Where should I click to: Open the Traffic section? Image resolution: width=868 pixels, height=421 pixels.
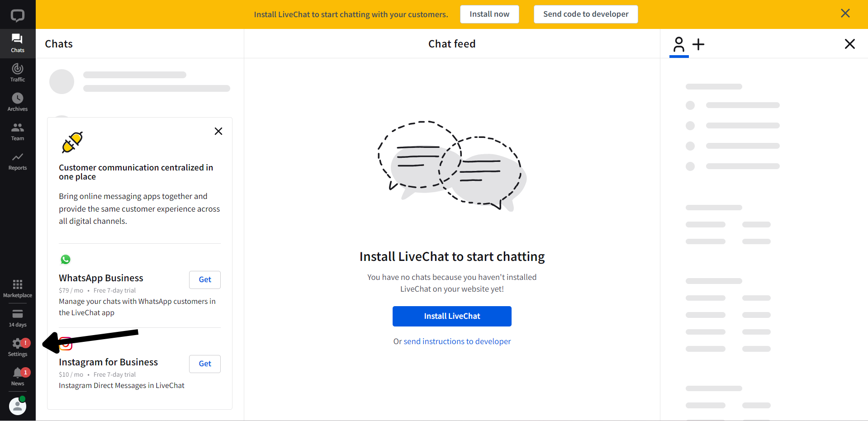(x=18, y=73)
